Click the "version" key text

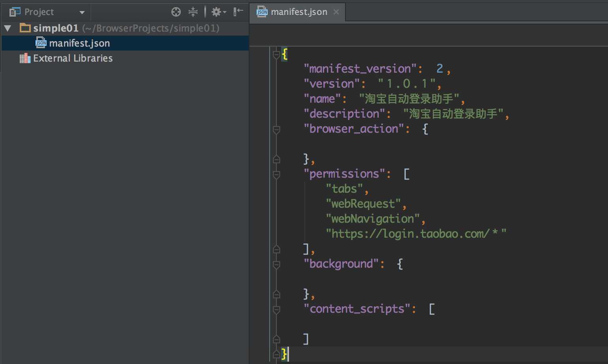[332, 84]
